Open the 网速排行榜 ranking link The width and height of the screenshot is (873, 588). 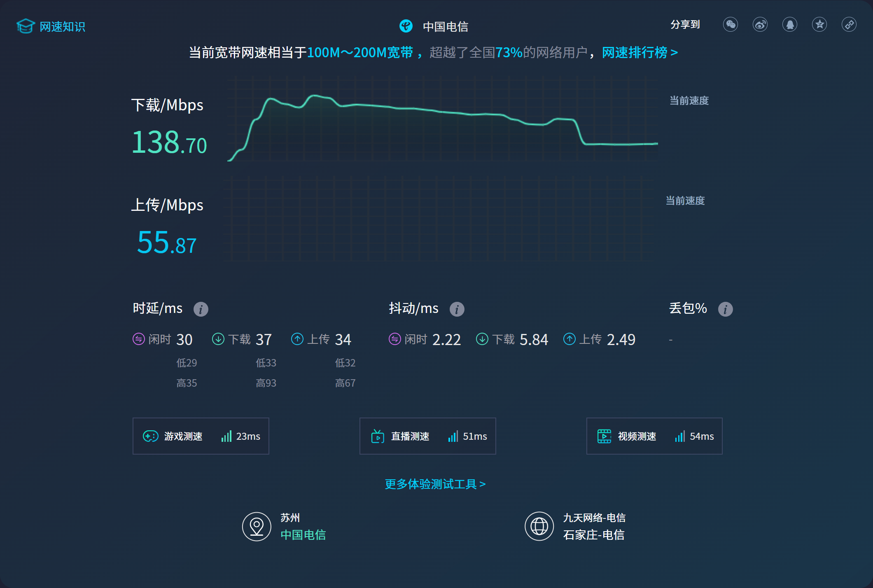(640, 53)
